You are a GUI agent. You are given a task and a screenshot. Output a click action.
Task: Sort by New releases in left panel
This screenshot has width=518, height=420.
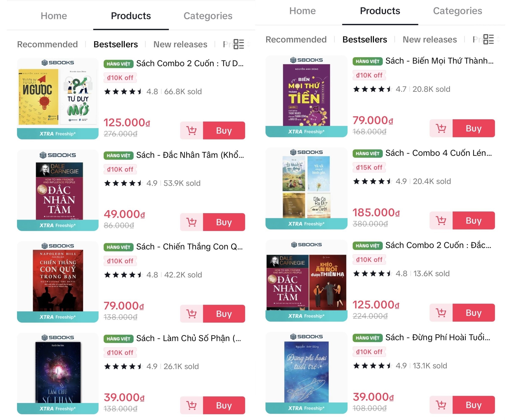coord(180,44)
